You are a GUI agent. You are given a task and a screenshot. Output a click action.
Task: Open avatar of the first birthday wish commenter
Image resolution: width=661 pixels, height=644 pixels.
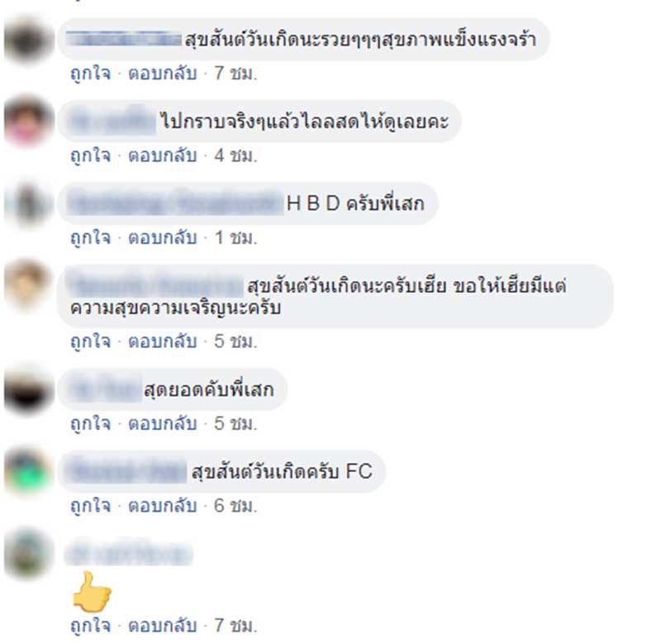pos(29,40)
